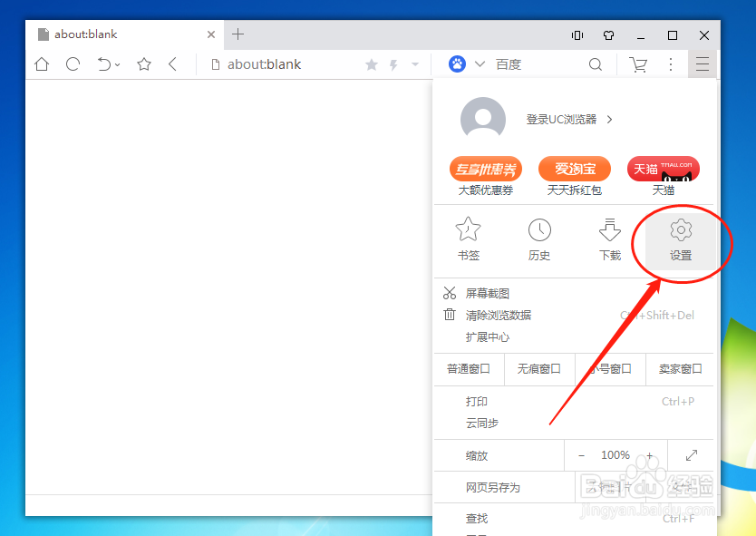The image size is (756, 536).
Task: Open 天猫 Tmall shortcut
Action: [x=663, y=176]
